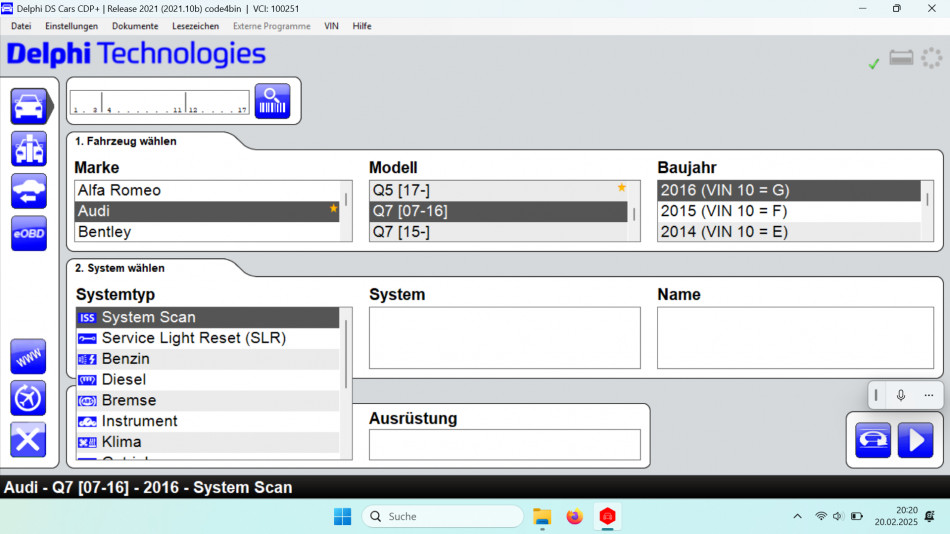This screenshot has height=534, width=950.
Task: Select Diesel system type
Action: click(x=207, y=380)
